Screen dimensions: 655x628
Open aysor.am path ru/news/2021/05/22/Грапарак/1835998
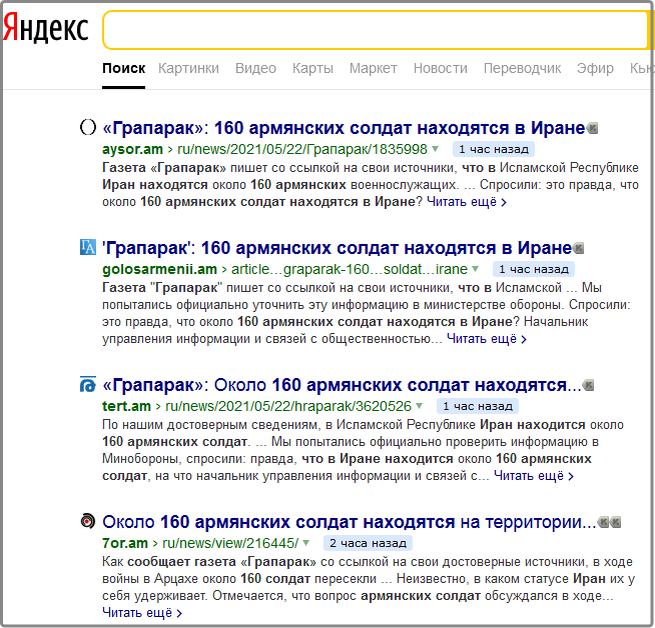click(x=302, y=149)
